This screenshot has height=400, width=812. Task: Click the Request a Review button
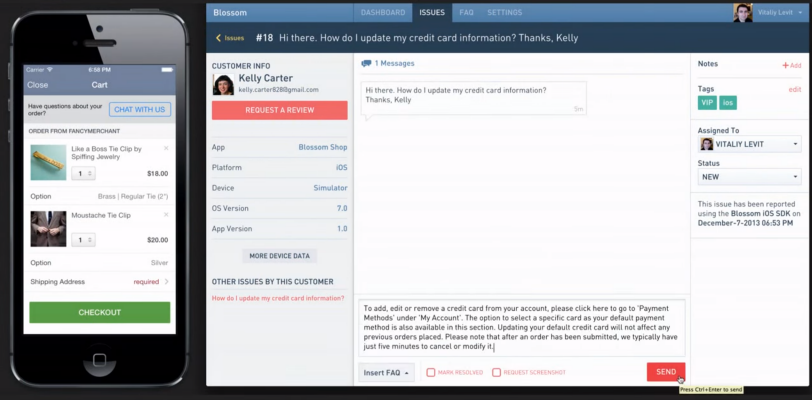pos(279,111)
